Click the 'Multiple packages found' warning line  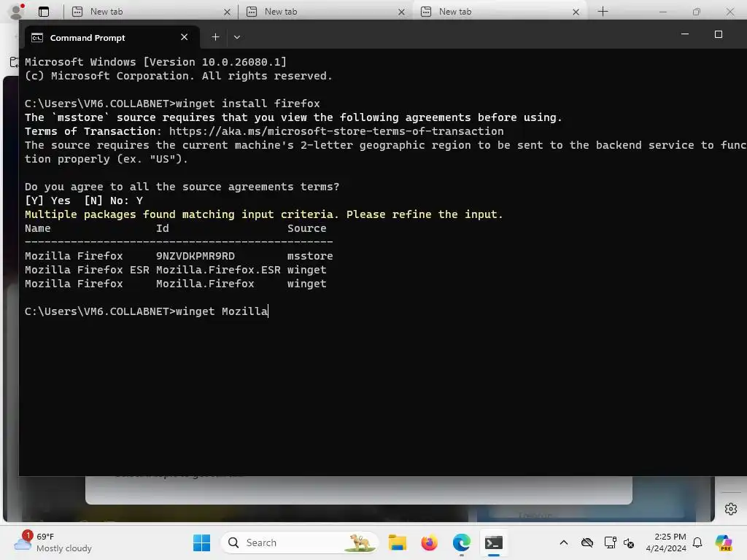pyautogui.click(x=264, y=215)
